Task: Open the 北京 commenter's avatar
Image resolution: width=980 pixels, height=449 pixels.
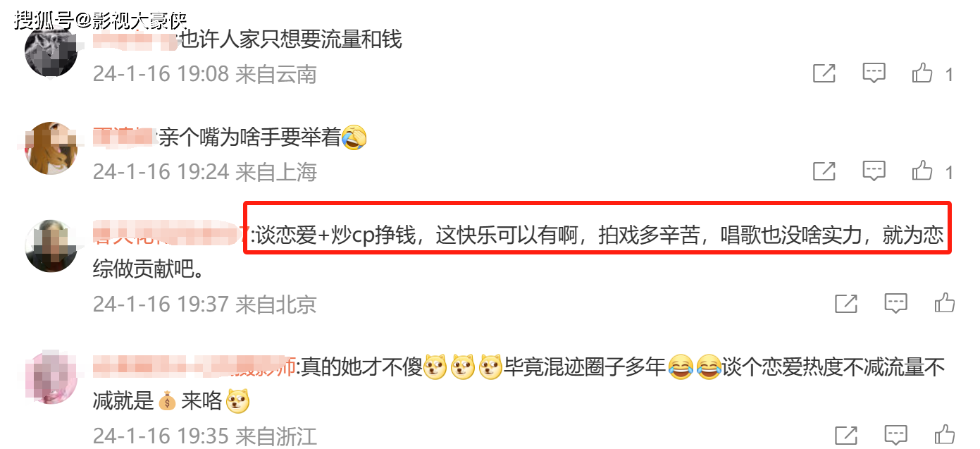Action: [51, 246]
